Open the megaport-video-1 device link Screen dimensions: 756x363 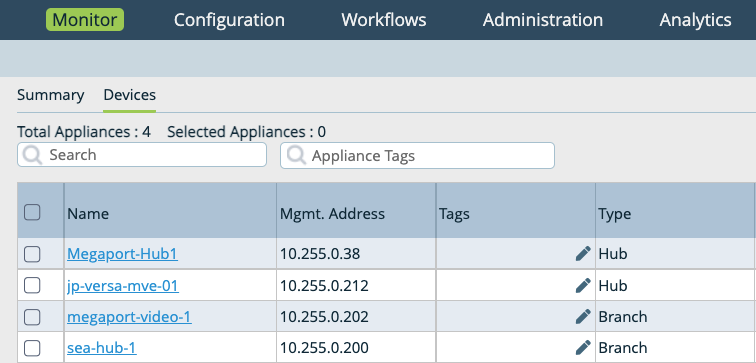pyautogui.click(x=129, y=317)
